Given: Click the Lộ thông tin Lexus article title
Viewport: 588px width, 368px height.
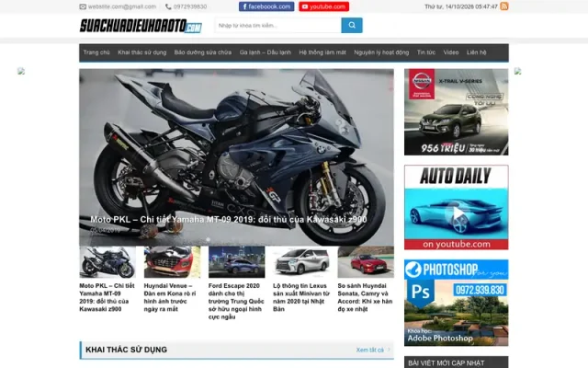Looking at the screenshot, I should coord(301,297).
